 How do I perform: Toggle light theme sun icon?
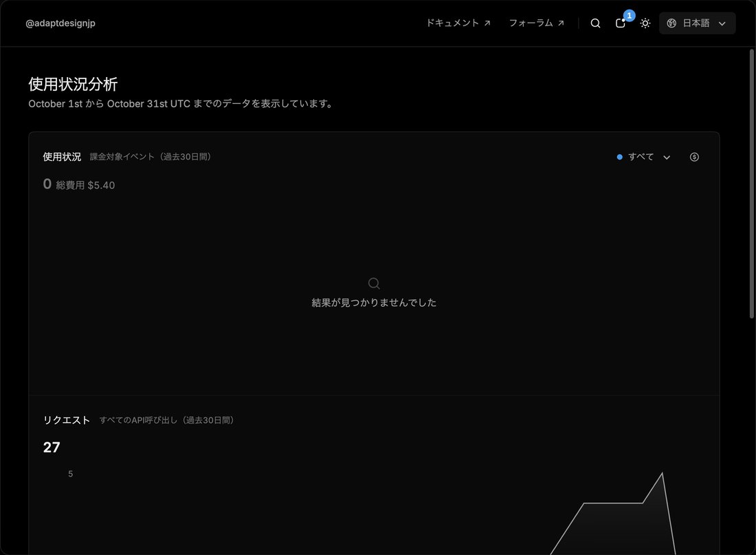point(645,23)
